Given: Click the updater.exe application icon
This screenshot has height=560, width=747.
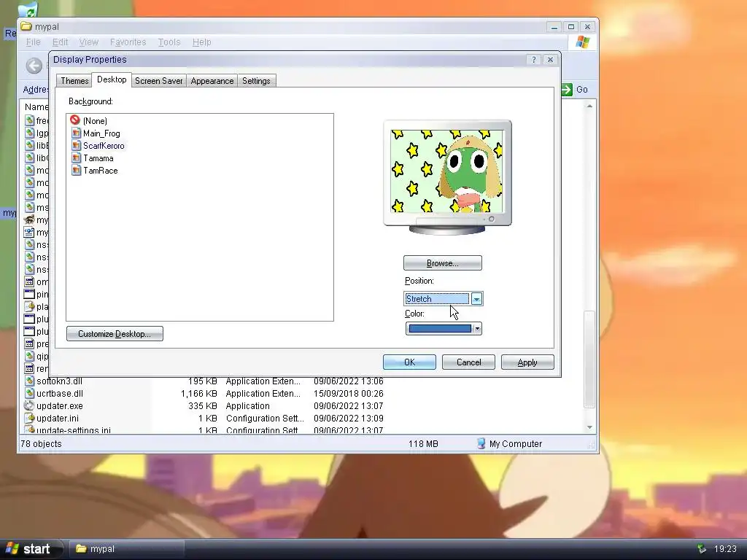Looking at the screenshot, I should coord(29,405).
